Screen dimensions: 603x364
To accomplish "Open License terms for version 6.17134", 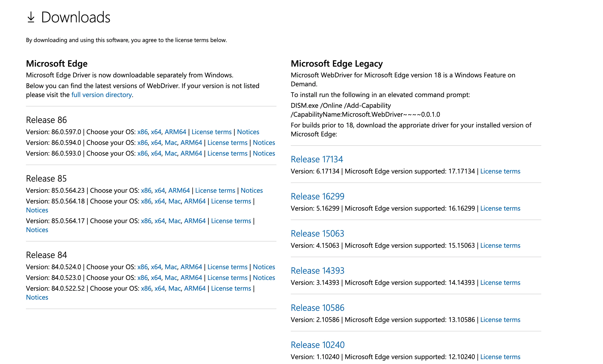I will (500, 171).
